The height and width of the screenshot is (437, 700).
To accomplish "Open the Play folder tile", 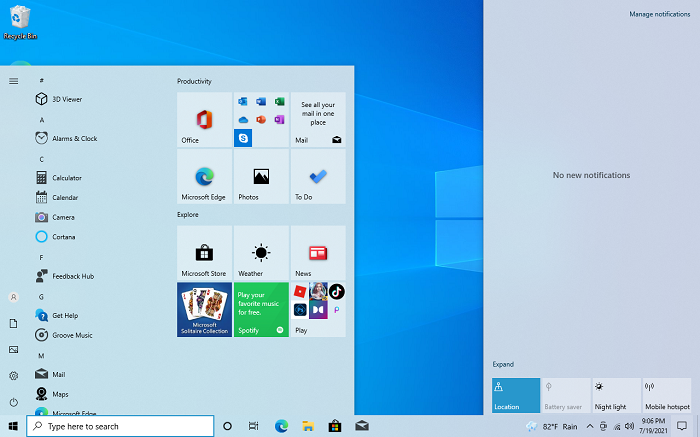I will [x=318, y=310].
